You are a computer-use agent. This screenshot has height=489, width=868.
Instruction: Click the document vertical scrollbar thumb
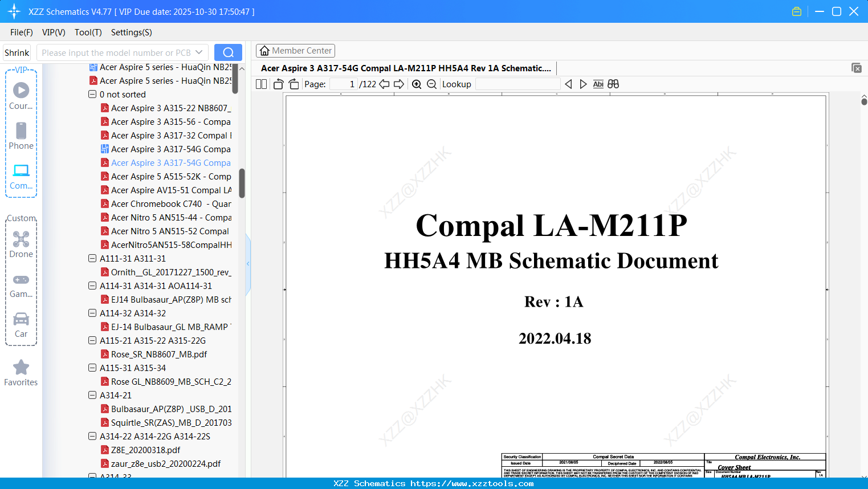[864, 101]
